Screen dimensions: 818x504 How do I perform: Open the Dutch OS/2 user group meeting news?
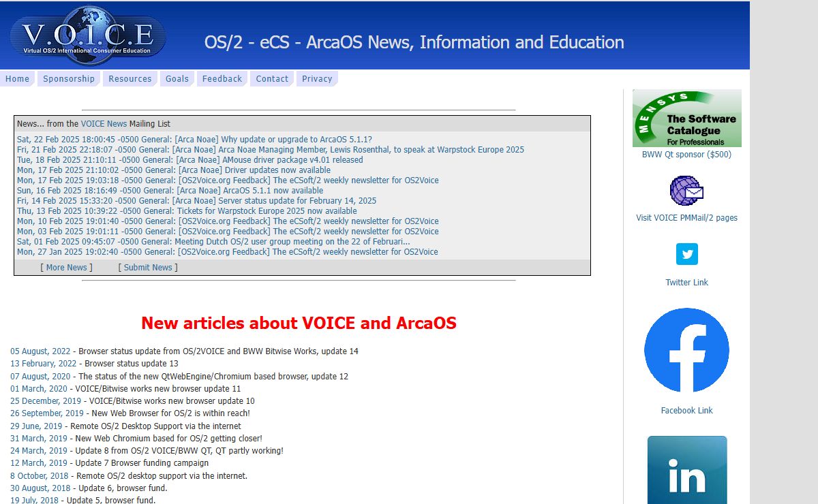(213, 242)
